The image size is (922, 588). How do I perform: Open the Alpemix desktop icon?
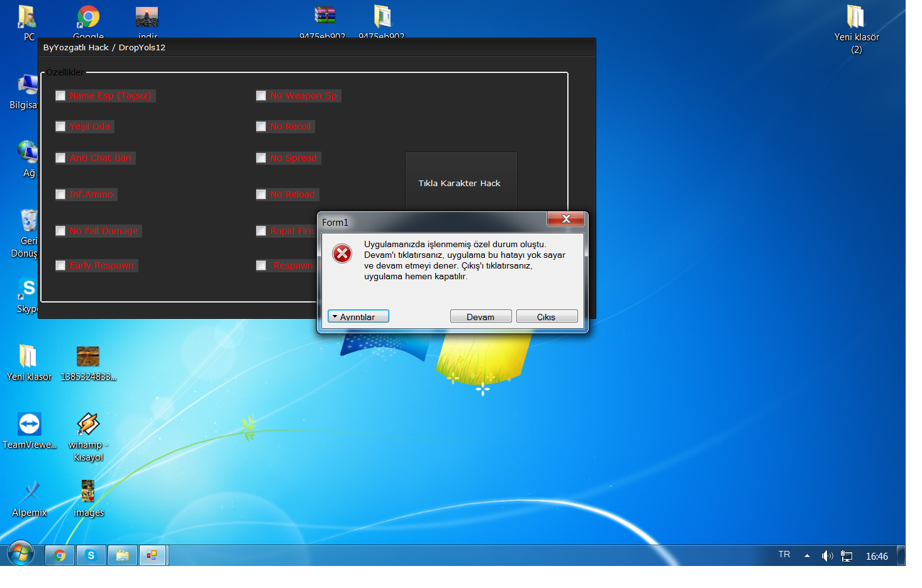tap(30, 499)
